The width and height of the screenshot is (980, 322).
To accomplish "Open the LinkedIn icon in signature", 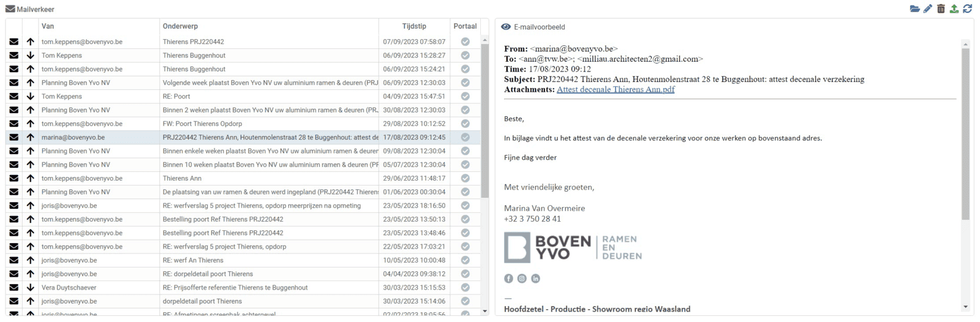I will click(535, 279).
